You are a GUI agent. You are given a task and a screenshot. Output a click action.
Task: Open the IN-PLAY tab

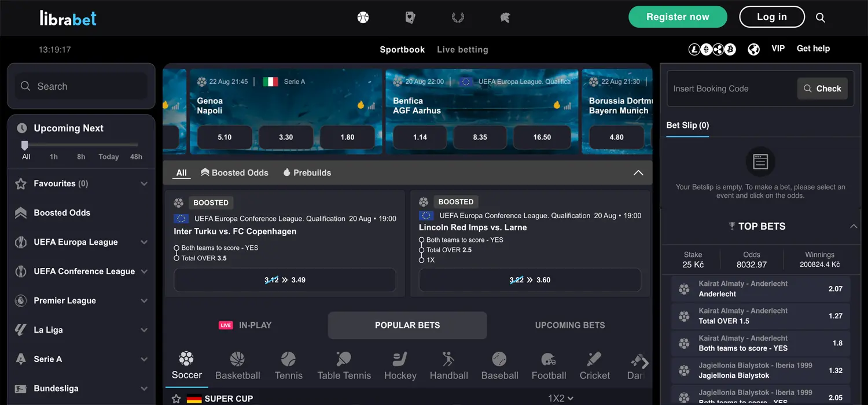[x=245, y=325]
